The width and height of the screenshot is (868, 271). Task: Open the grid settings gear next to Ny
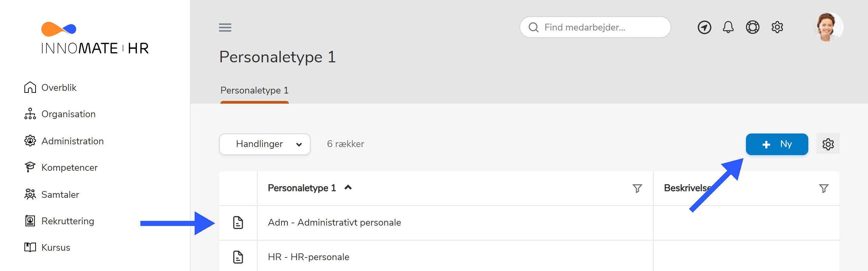pyautogui.click(x=828, y=144)
